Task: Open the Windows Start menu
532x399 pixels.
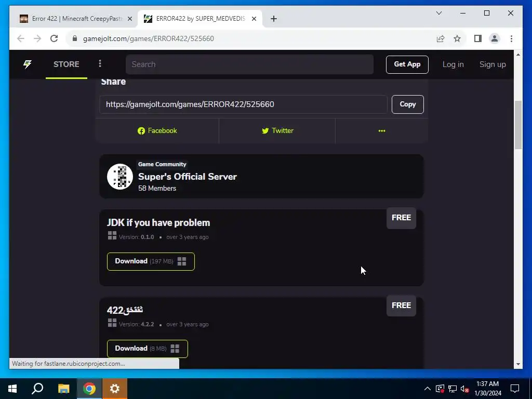Action: pos(12,389)
